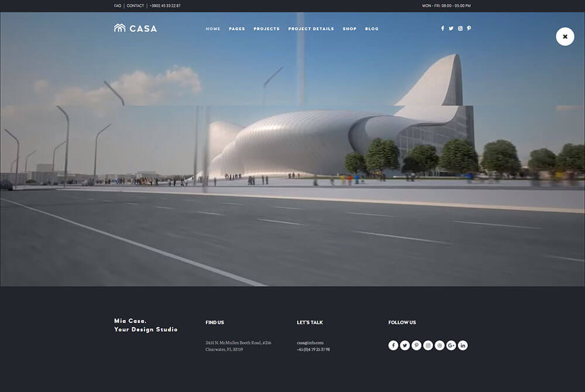The image size is (585, 392).
Task: Open Instagram from the footer social icons
Action: click(428, 345)
